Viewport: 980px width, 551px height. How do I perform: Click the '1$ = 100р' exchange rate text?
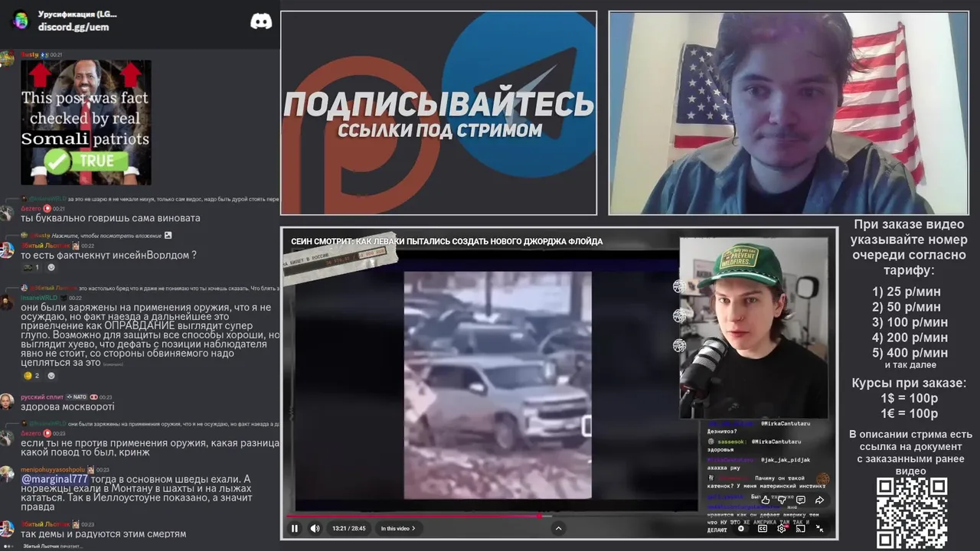(910, 398)
